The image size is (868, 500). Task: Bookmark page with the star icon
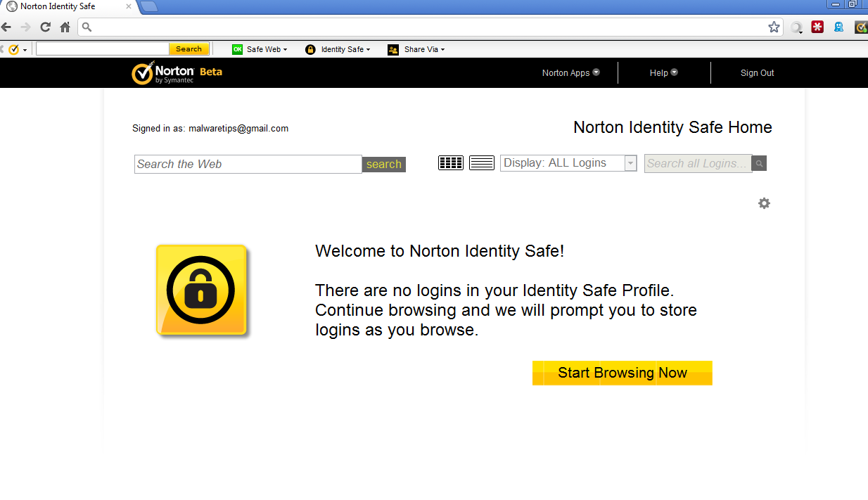pyautogui.click(x=774, y=27)
